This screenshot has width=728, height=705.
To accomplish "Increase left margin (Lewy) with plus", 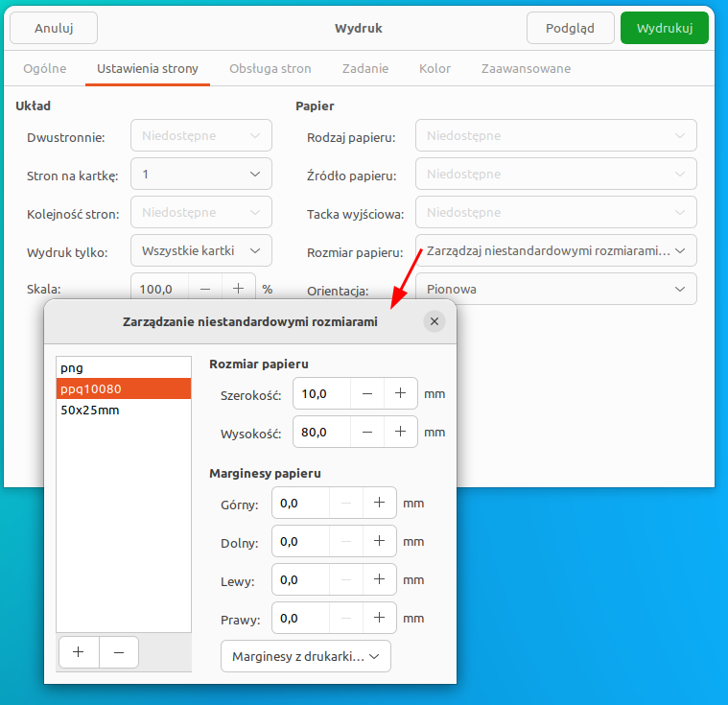I will tap(379, 579).
